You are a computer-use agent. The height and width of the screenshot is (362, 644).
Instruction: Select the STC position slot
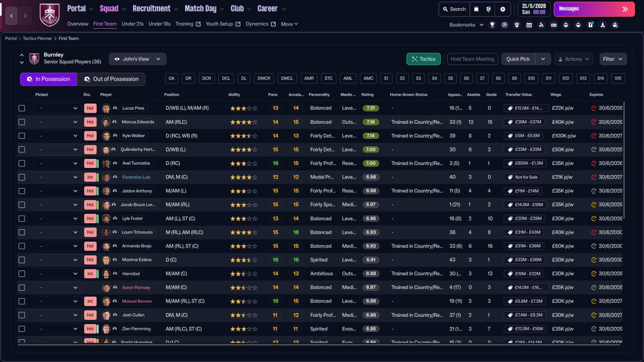coord(329,78)
